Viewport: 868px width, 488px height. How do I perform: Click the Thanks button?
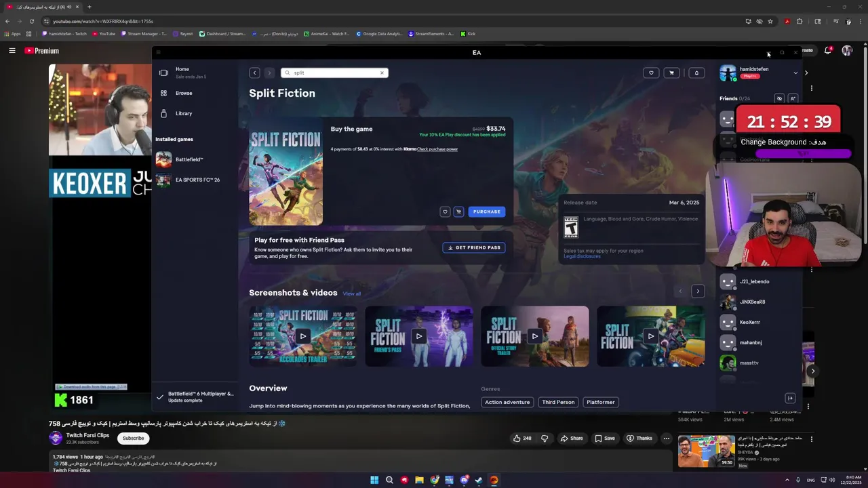[639, 439]
